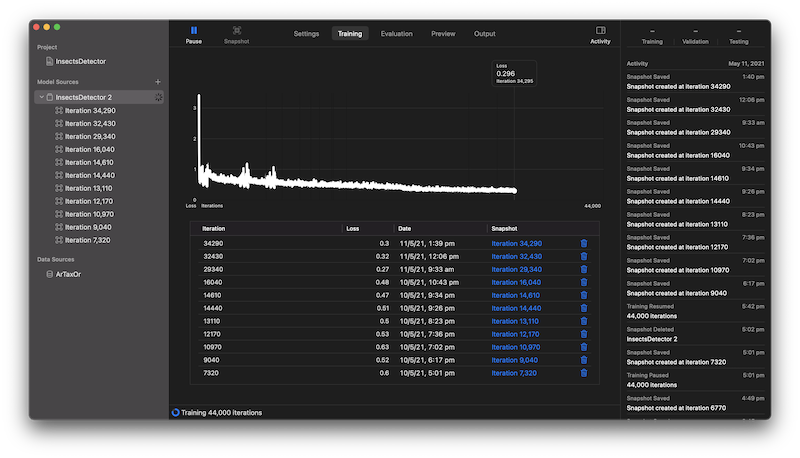Select Iteration 14,610 in the sidebar
The height and width of the screenshot is (458, 800).
pyautogui.click(x=89, y=162)
